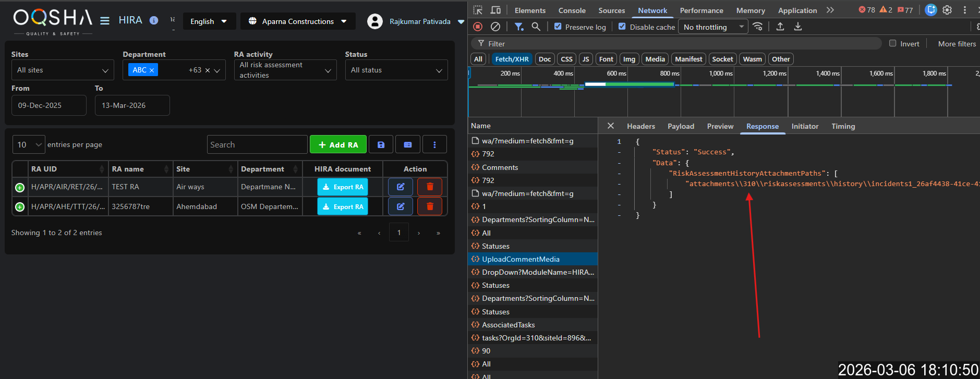Click the blue save icon button
This screenshot has height=379, width=980.
point(381,145)
